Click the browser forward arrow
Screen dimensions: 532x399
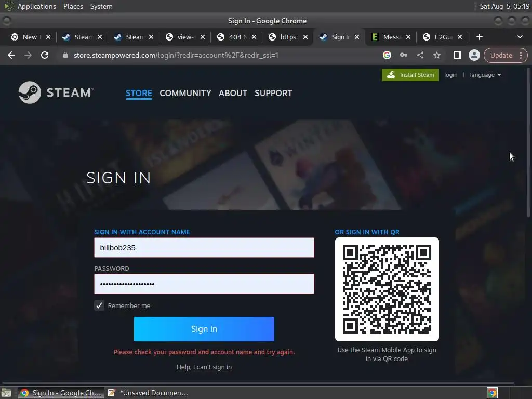(28, 55)
